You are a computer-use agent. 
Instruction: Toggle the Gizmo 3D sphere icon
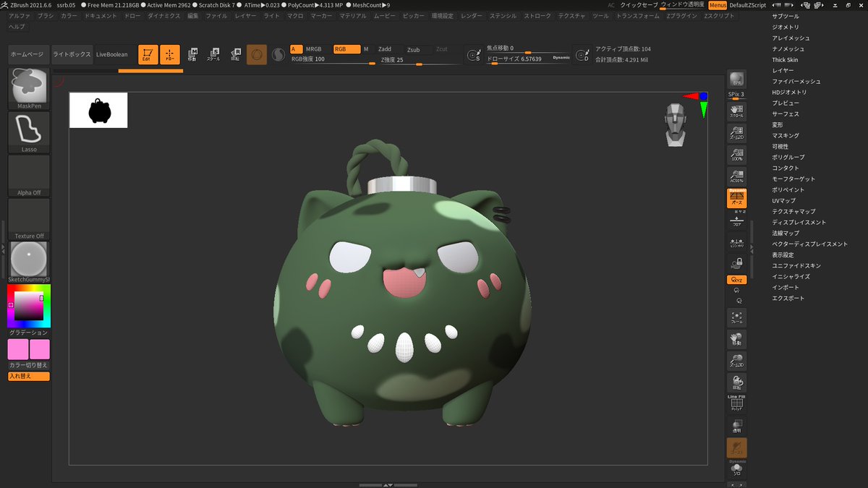coord(257,54)
